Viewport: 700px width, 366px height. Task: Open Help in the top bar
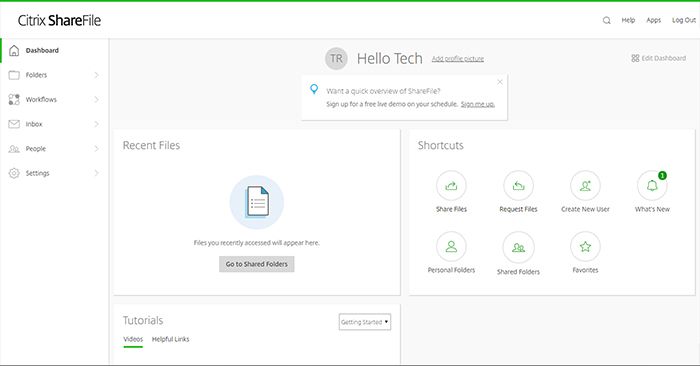point(628,20)
